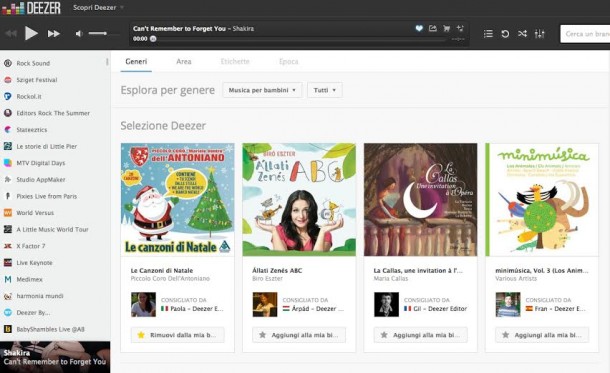Seek along the track progress bar
The image size is (610, 373).
[x=300, y=39]
